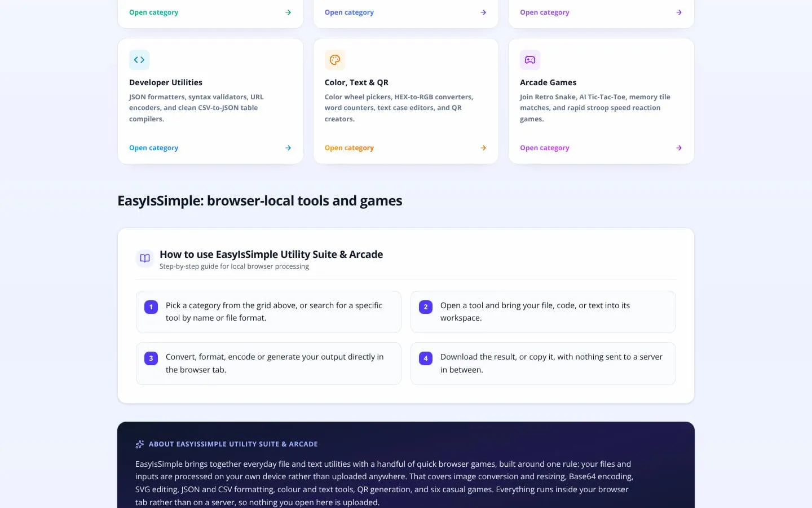Open the category link above the Arcade Games card
The height and width of the screenshot is (508, 812).
545,12
